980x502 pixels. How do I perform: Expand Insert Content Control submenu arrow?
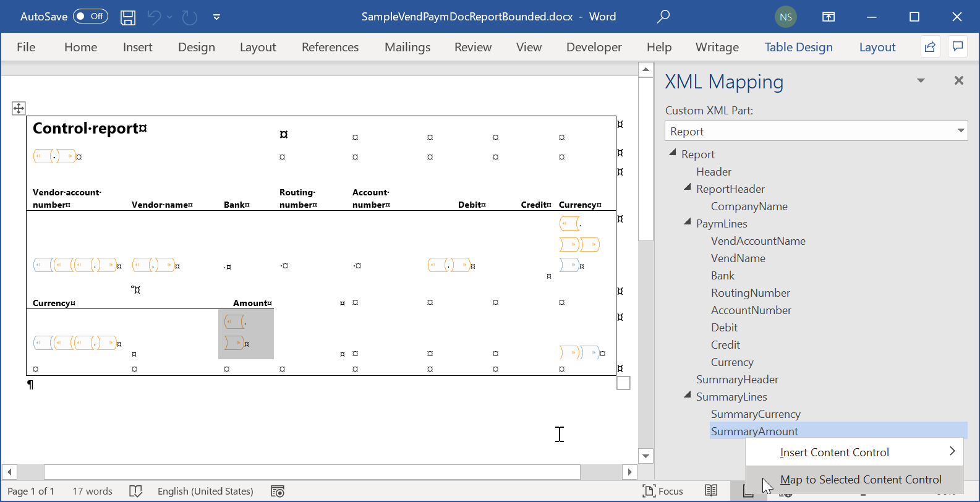(x=952, y=451)
